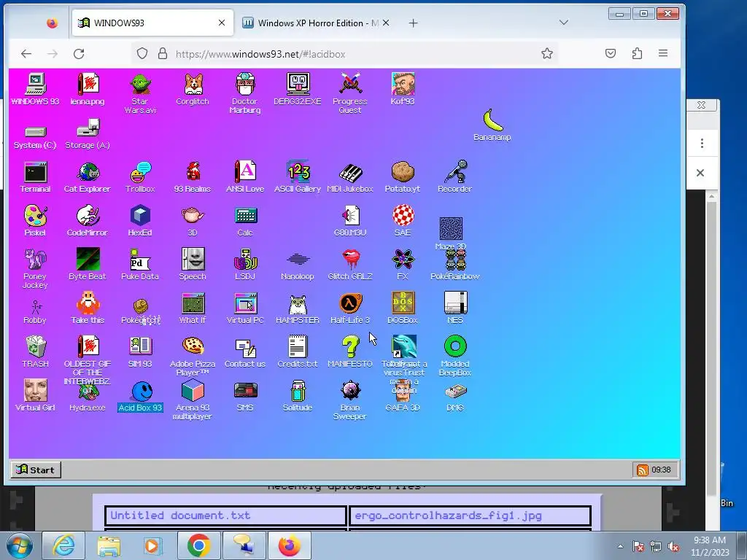The height and width of the screenshot is (560, 747).
Task: Open the Firefox application menu
Action: [663, 53]
